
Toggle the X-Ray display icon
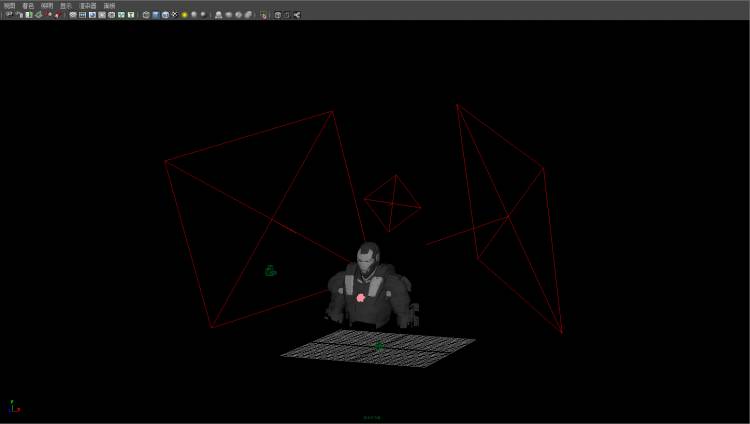(229, 15)
